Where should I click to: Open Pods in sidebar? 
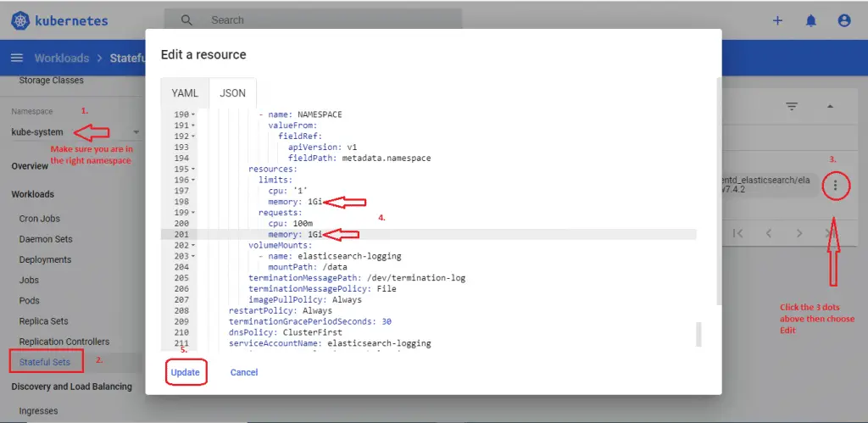[30, 301]
